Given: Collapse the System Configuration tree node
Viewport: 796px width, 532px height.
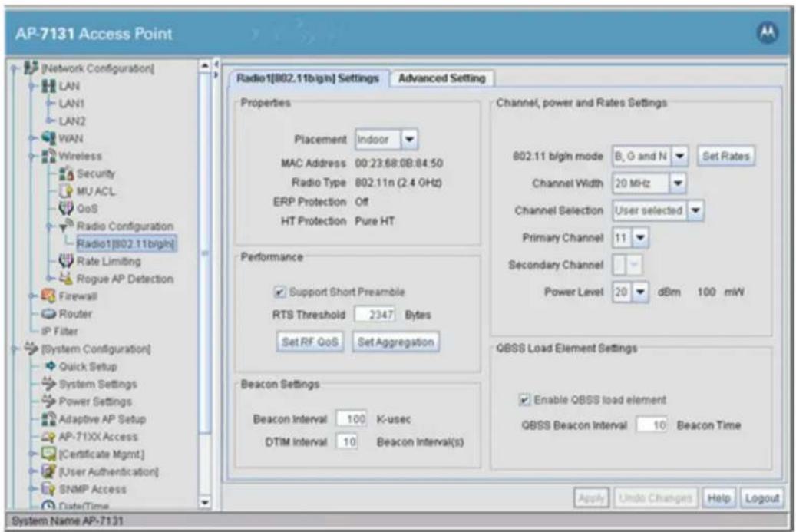Looking at the screenshot, I should (x=15, y=349).
